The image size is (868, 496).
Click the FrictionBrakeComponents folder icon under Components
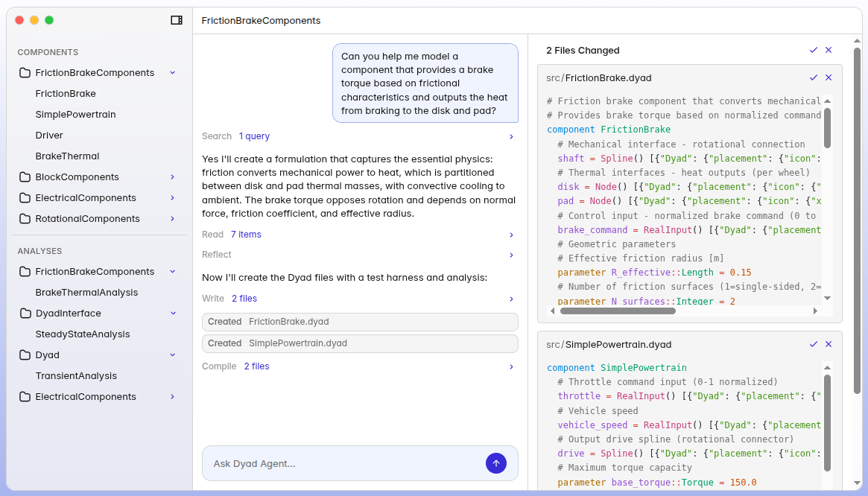[25, 72]
